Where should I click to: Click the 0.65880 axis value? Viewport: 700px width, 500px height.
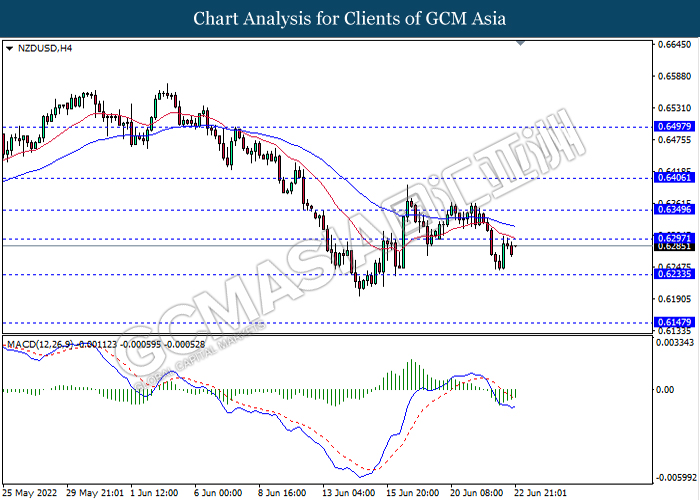(675, 77)
